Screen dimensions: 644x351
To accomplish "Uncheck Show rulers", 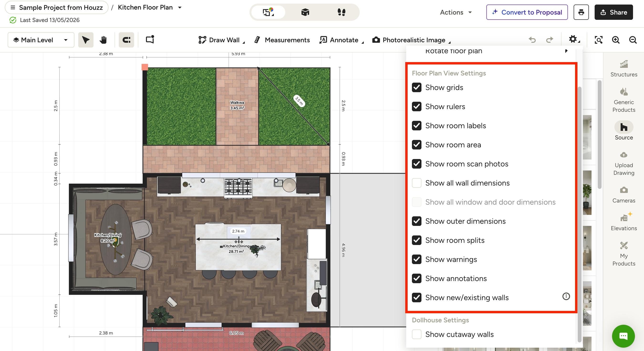I will tap(416, 106).
